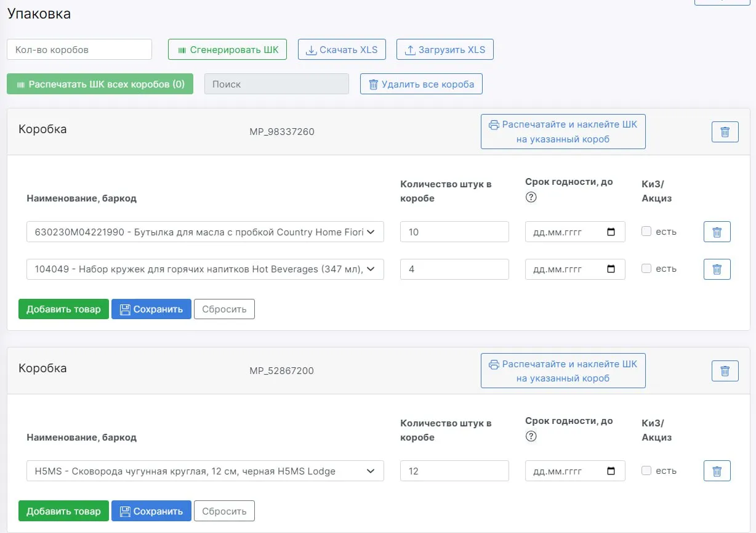Open the H5MS Сковорода чугунная dropdown
756x533 pixels.
(205, 471)
